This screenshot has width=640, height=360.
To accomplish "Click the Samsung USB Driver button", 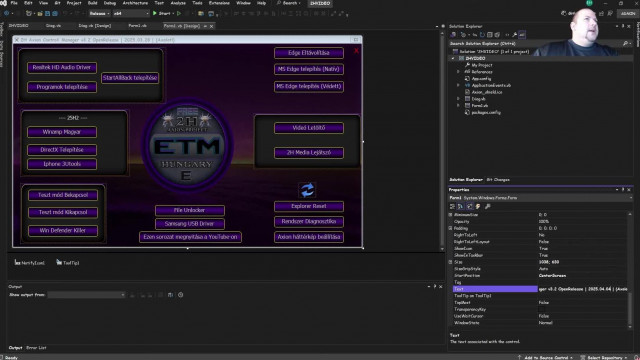I will coord(190,224).
